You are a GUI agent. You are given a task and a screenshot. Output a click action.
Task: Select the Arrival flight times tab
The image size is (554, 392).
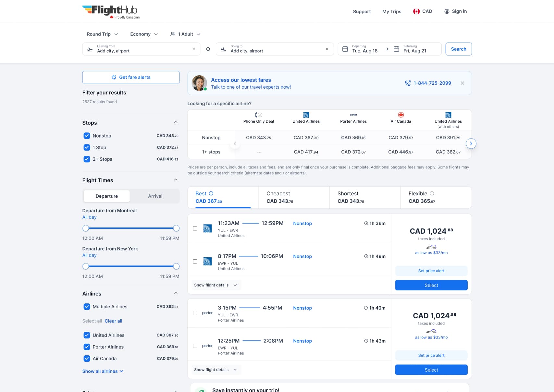(155, 196)
